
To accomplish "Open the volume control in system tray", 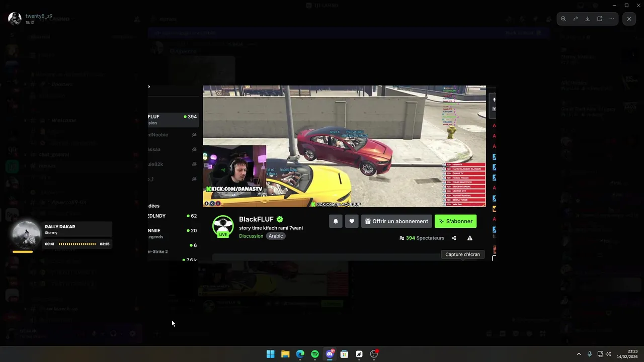I will 609,354.
